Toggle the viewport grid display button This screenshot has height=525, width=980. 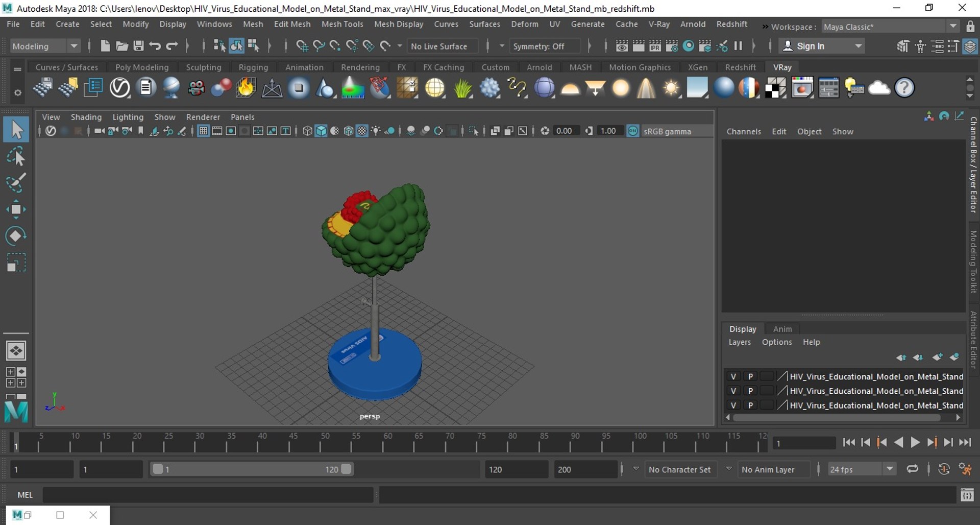pos(203,131)
